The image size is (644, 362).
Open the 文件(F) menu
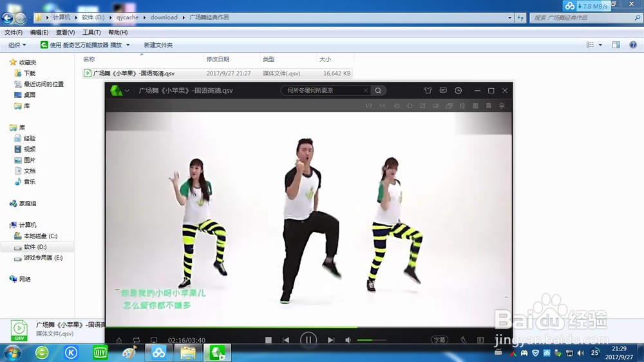pyautogui.click(x=13, y=32)
